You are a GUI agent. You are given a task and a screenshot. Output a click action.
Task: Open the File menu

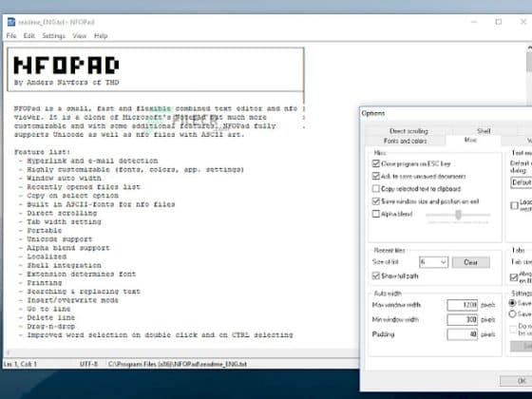(11, 36)
